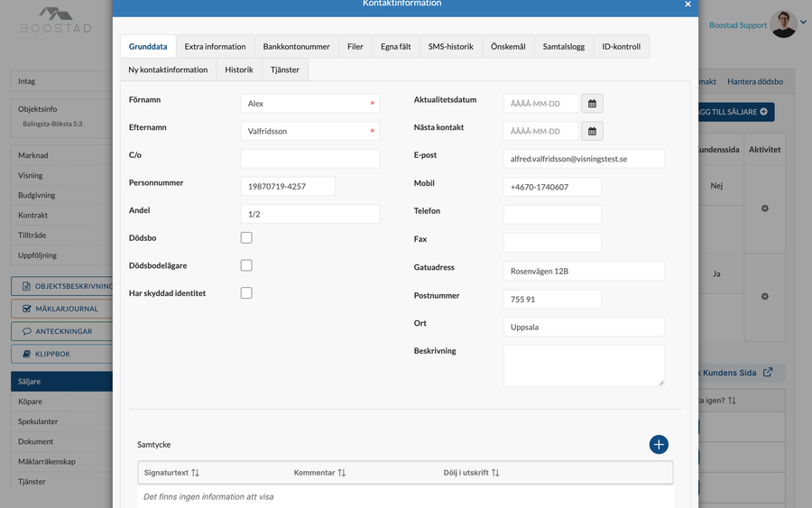Sort by Kommentar column

pyautogui.click(x=319, y=472)
